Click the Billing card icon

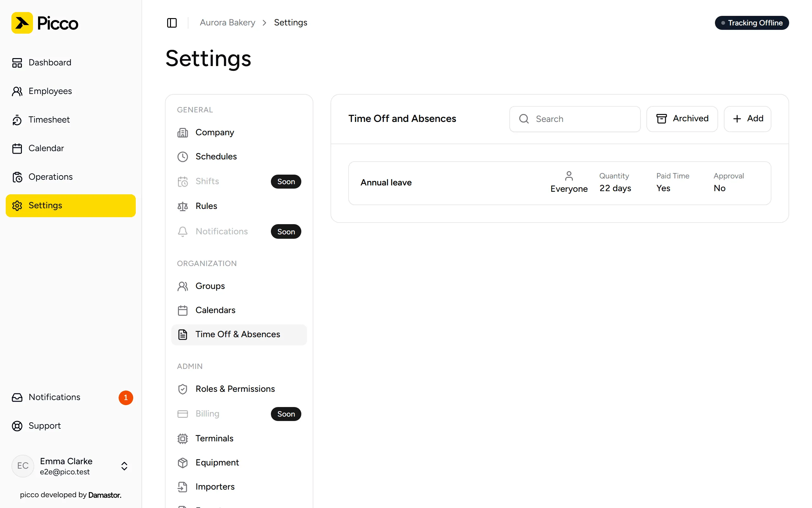182,414
